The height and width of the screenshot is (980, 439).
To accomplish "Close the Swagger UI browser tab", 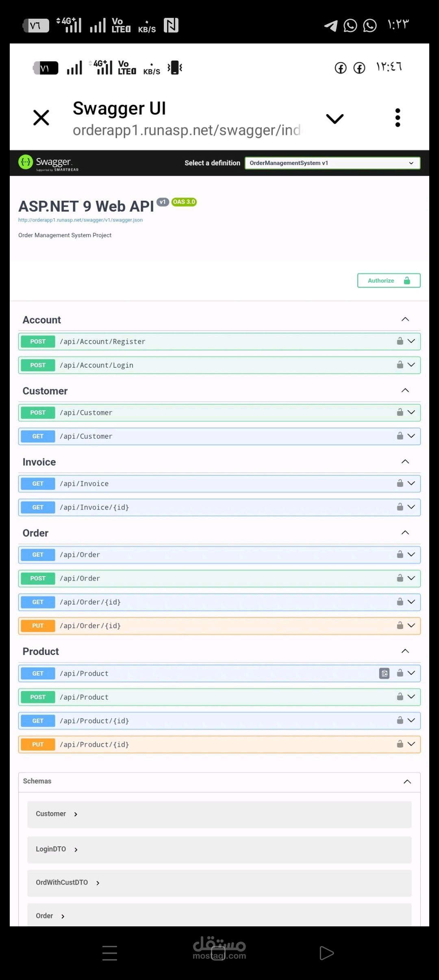I will tap(41, 118).
